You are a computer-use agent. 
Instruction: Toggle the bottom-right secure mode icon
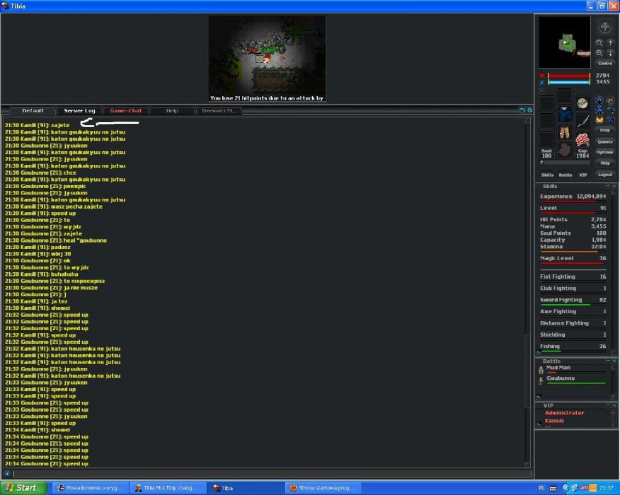610,119
